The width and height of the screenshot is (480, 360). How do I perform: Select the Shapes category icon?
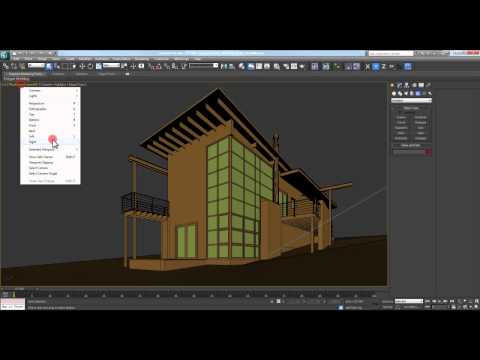[x=400, y=93]
